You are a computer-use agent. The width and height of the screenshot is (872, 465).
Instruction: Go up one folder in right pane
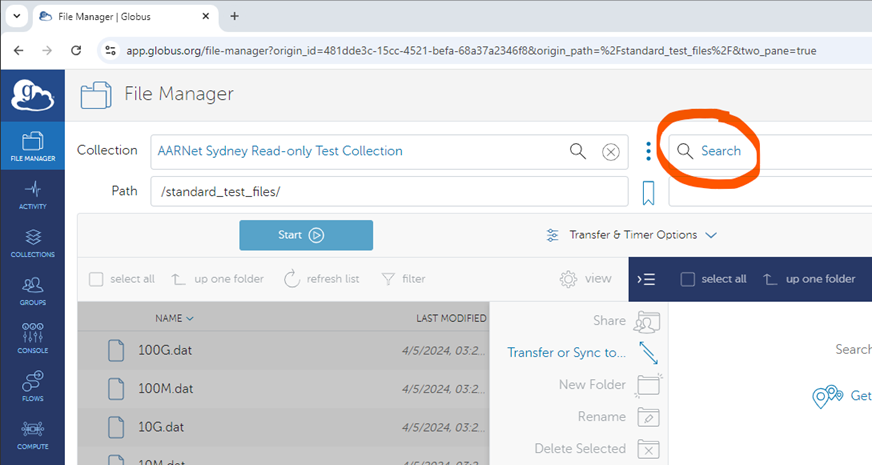point(809,279)
